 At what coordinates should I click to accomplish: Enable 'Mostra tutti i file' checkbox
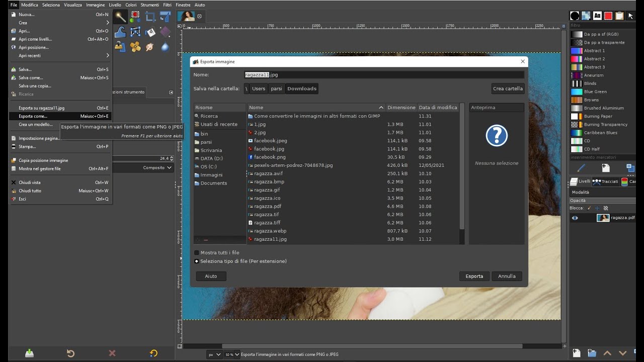pos(197,253)
